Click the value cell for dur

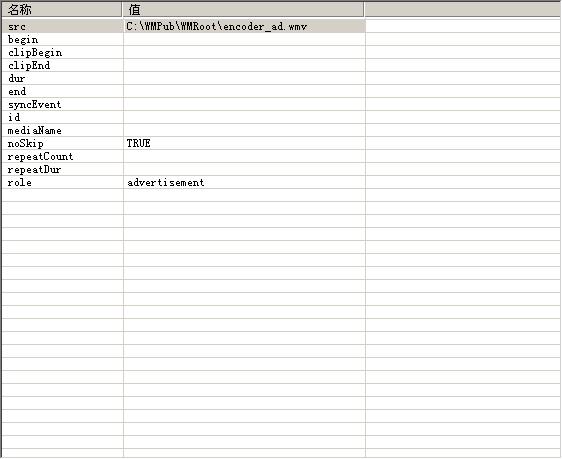[x=244, y=78]
